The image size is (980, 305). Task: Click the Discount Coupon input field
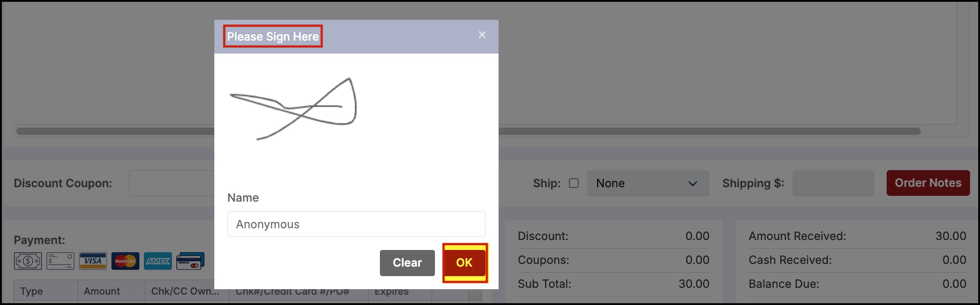pos(171,183)
